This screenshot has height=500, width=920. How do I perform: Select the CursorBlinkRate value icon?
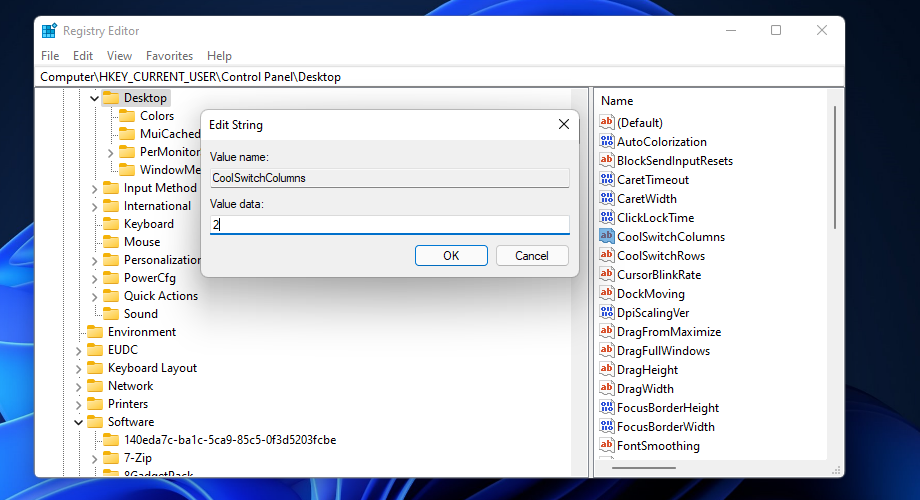tap(607, 274)
